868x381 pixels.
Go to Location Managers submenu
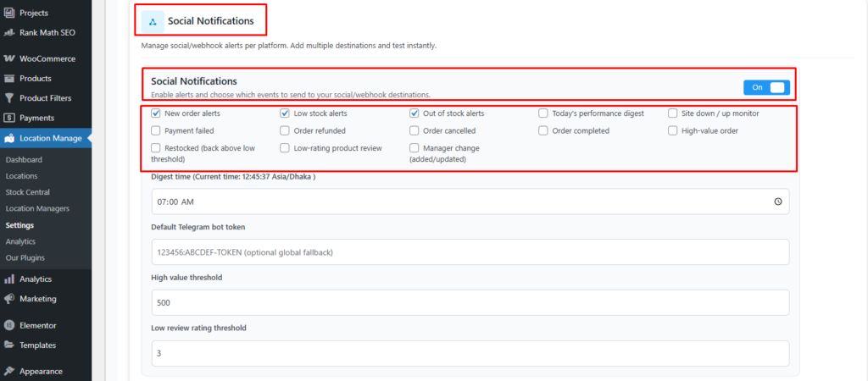[37, 208]
